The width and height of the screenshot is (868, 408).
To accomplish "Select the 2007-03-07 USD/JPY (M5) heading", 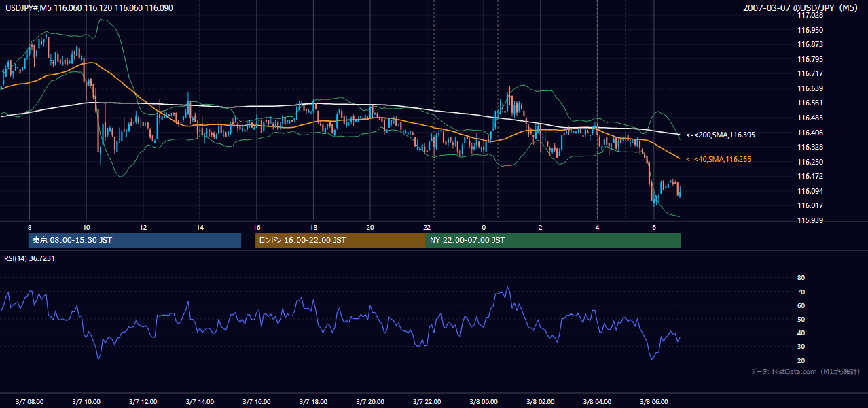I will coord(801,8).
